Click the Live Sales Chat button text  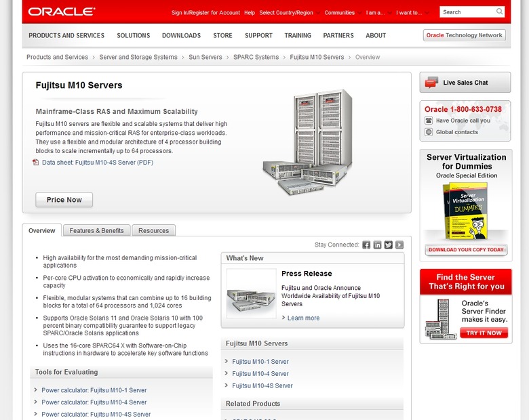click(x=465, y=83)
